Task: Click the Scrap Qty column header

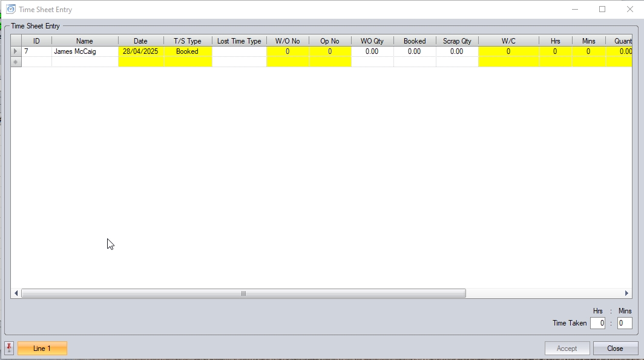Action: tap(457, 41)
